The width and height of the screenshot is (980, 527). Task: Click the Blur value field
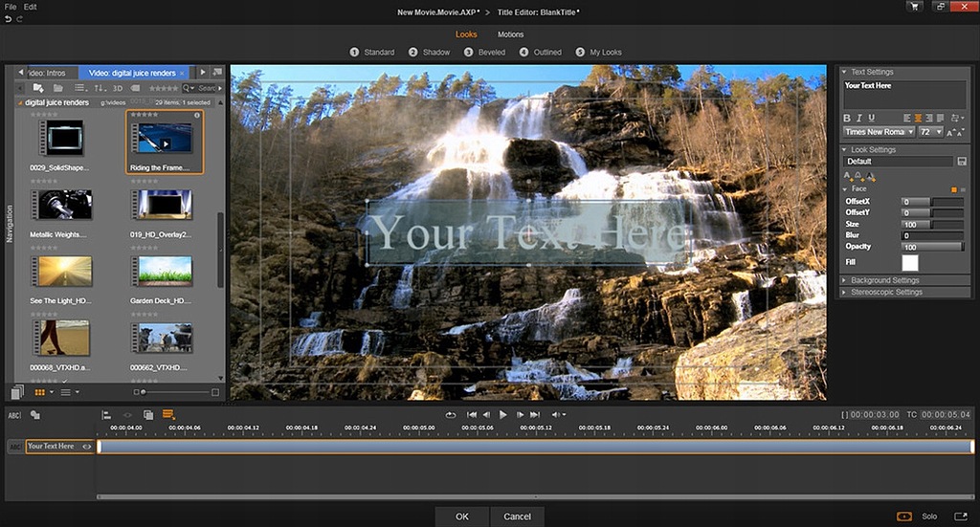coord(932,235)
